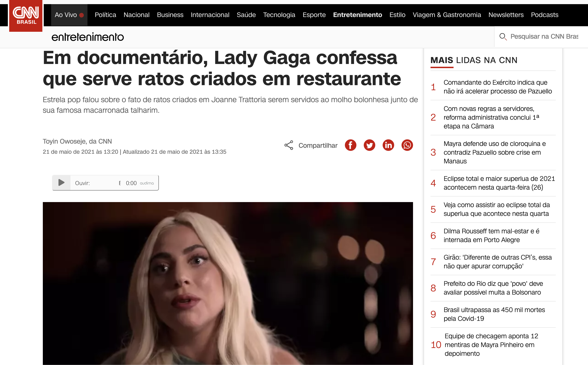Click the entretenimento section heading

(x=88, y=37)
